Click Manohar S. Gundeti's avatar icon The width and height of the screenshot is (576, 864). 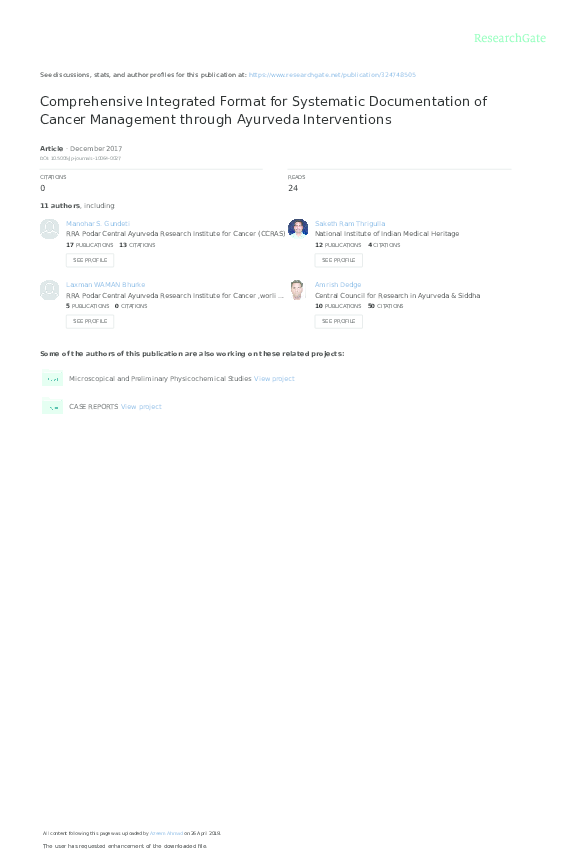click(50, 229)
